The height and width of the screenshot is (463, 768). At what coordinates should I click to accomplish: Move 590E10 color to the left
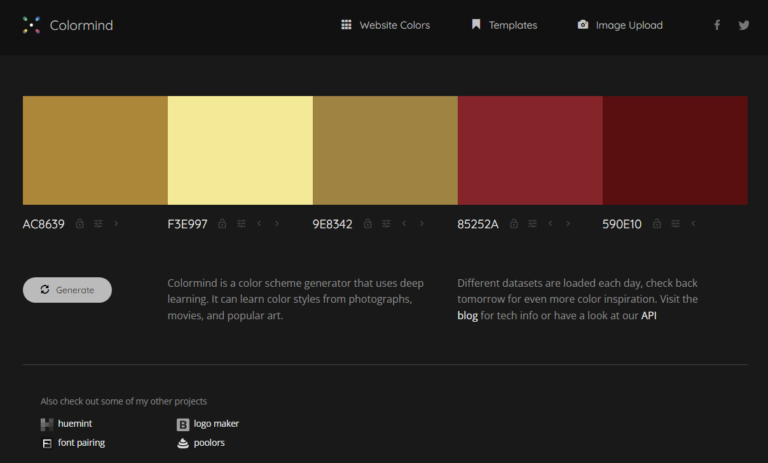tap(693, 224)
